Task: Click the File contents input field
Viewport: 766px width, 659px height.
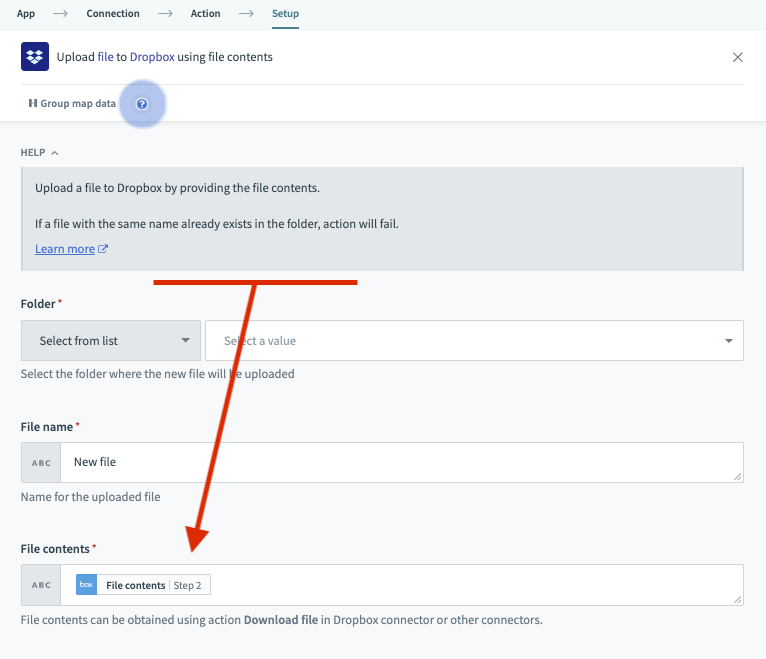Action: pyautogui.click(x=402, y=585)
